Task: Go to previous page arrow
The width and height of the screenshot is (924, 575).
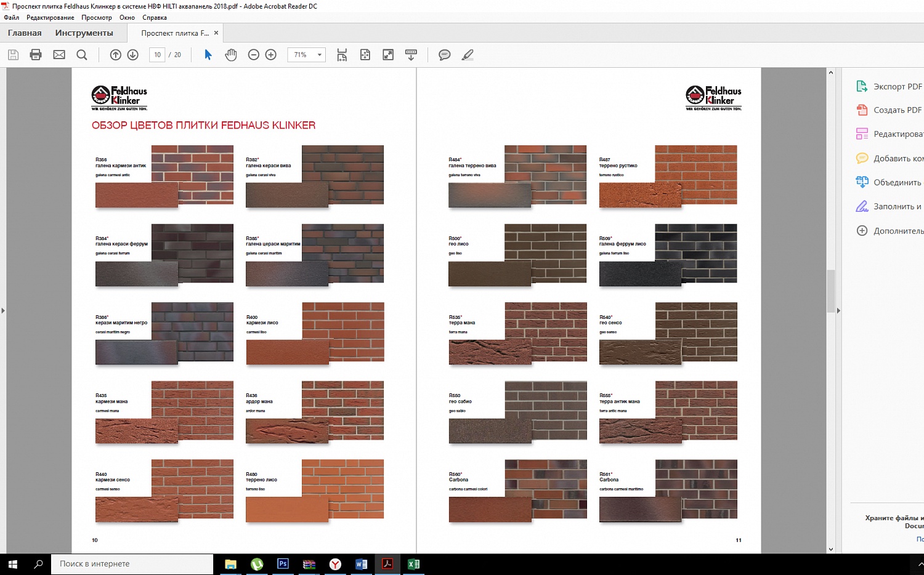Action: [115, 55]
